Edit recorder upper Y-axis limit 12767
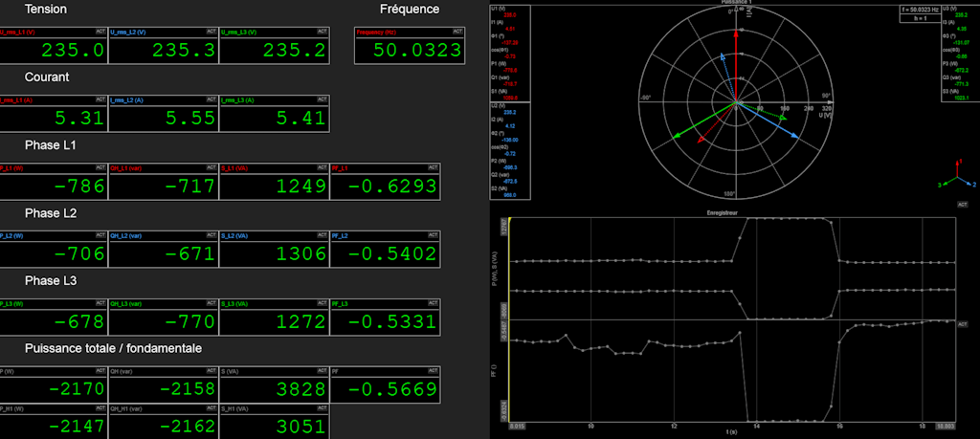The height and width of the screenshot is (439, 980). point(504,228)
